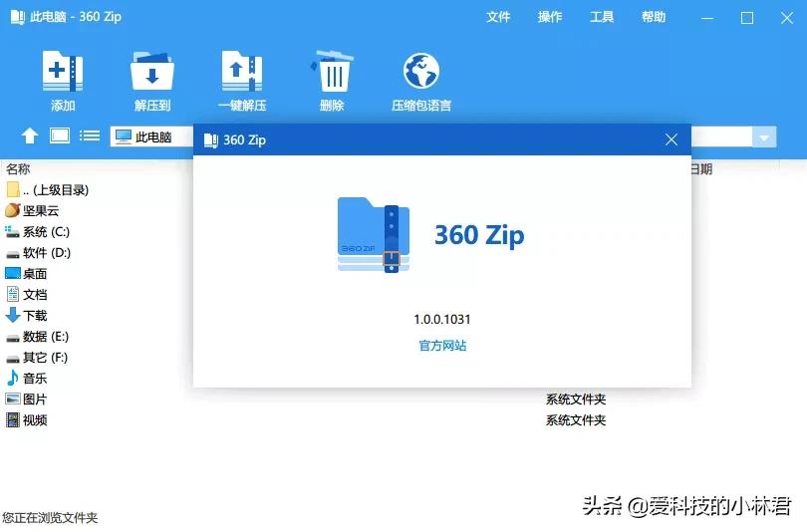This screenshot has height=532, width=807.
Task: Select the 视频 label
Action: [x=35, y=420]
